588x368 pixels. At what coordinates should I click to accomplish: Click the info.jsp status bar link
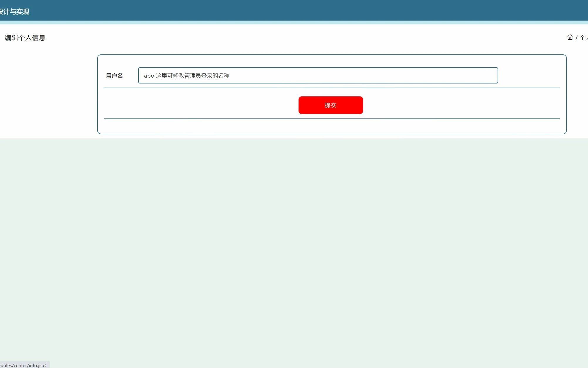tap(23, 365)
